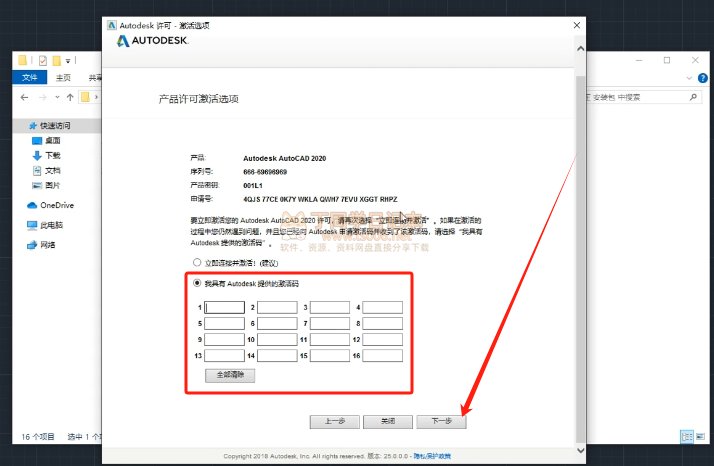Image resolution: width=714 pixels, height=466 pixels.
Task: Click activation code field 3
Action: click(330, 307)
